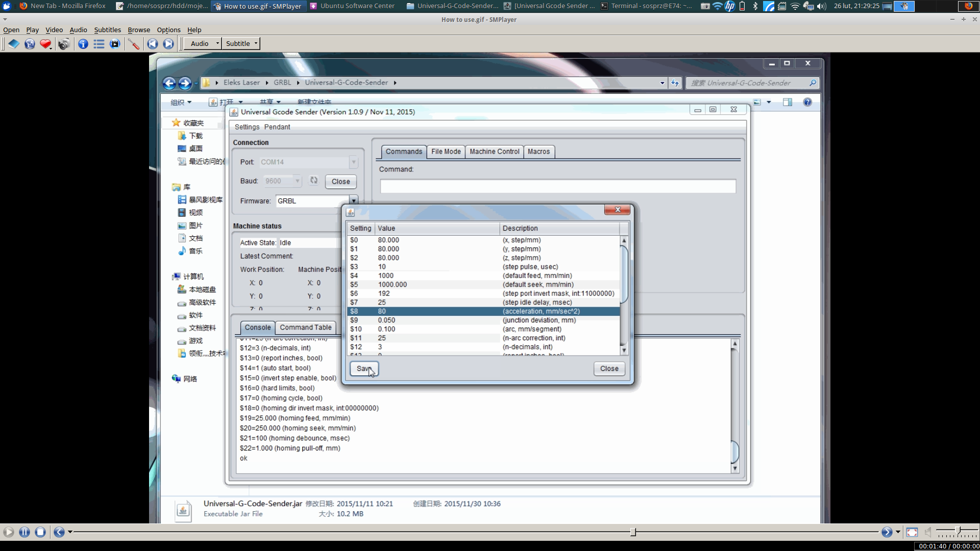This screenshot has height=551, width=980.
Task: Open the playlist with the list icon
Action: 99,44
